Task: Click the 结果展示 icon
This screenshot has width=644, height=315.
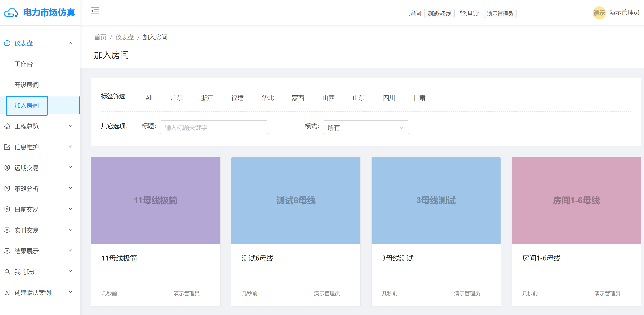Action: [7, 251]
